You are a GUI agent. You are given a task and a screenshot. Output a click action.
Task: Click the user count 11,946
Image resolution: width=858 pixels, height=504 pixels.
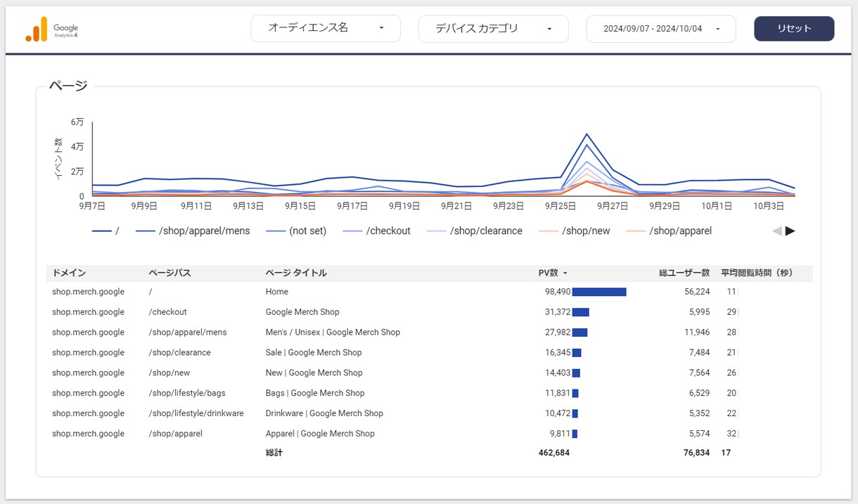point(696,332)
